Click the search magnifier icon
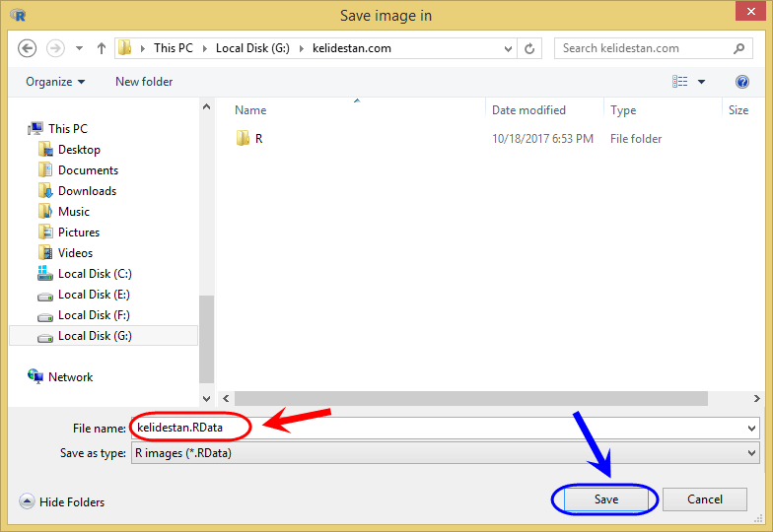773x532 pixels. (x=738, y=48)
